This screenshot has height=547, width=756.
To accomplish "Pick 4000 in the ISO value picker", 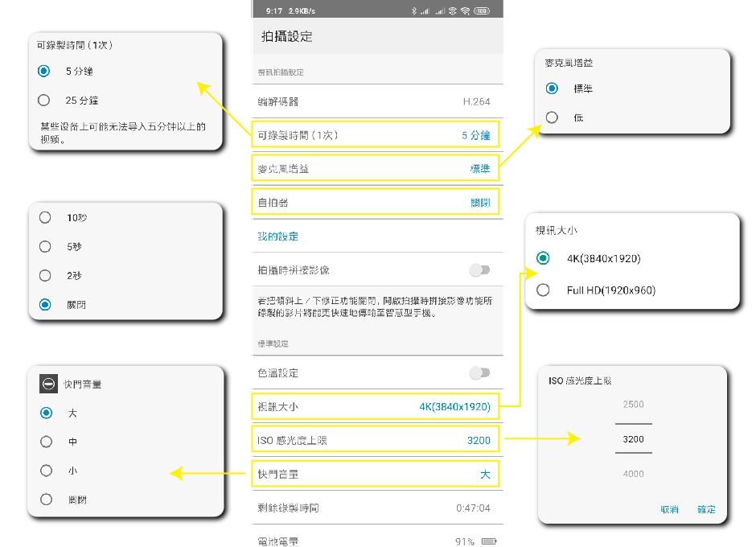I will click(633, 474).
